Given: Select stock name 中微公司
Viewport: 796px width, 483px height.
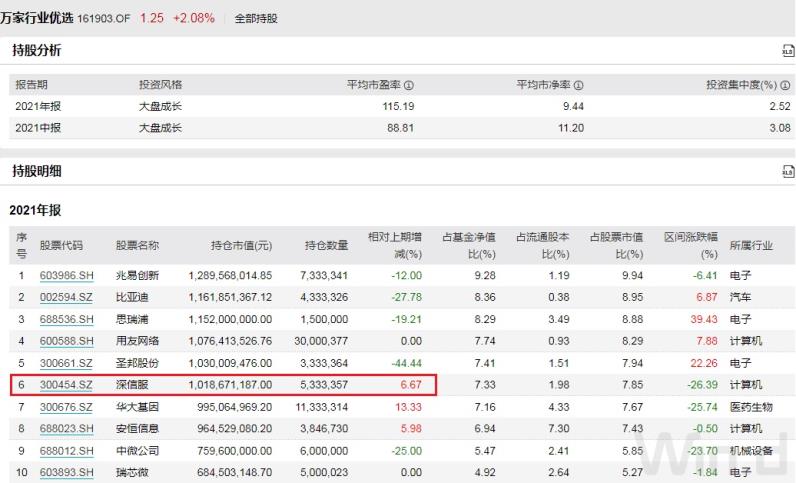Looking at the screenshot, I should point(138,450).
